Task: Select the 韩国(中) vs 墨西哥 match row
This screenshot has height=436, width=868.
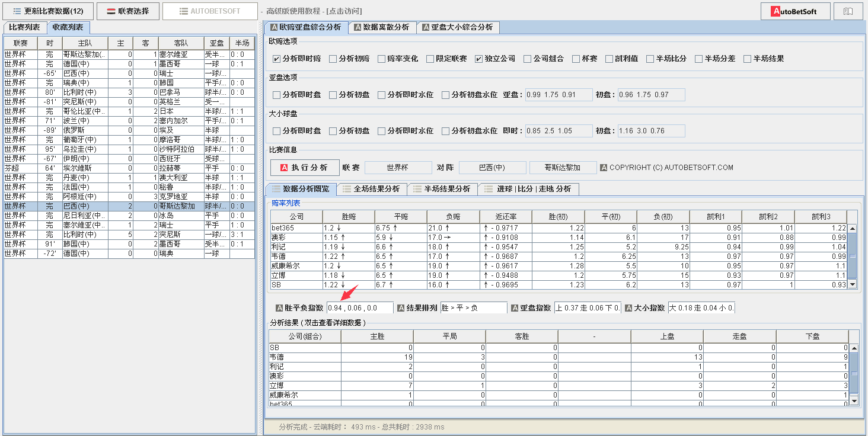Action: click(129, 244)
